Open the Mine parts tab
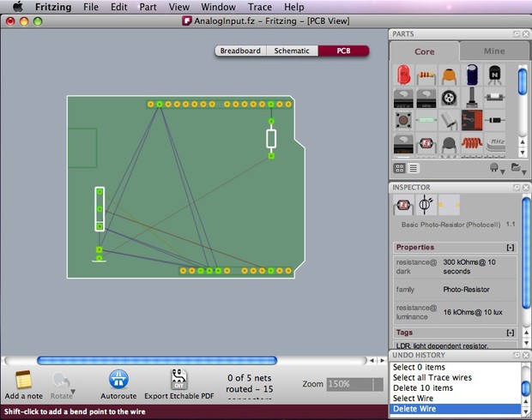The image size is (532, 420). (x=494, y=51)
